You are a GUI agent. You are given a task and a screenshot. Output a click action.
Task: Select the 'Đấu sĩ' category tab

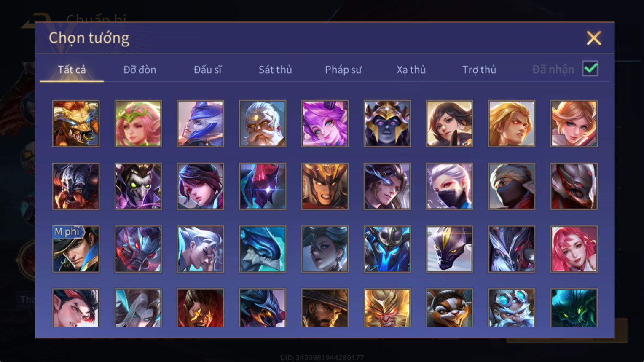tap(207, 70)
